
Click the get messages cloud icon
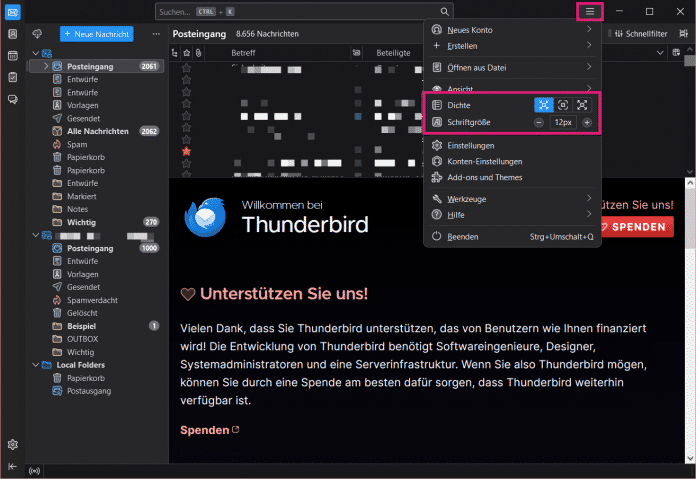(37, 34)
